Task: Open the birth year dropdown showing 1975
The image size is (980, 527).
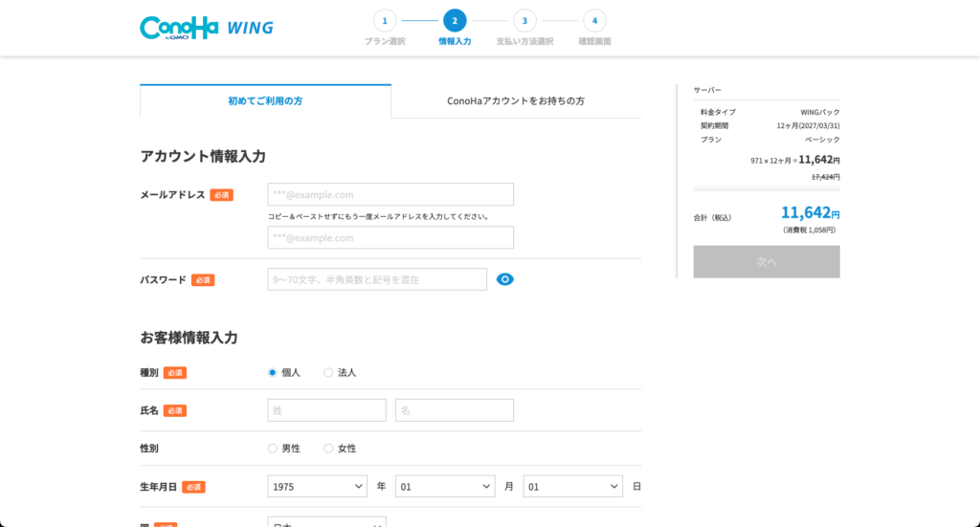Action: click(317, 487)
